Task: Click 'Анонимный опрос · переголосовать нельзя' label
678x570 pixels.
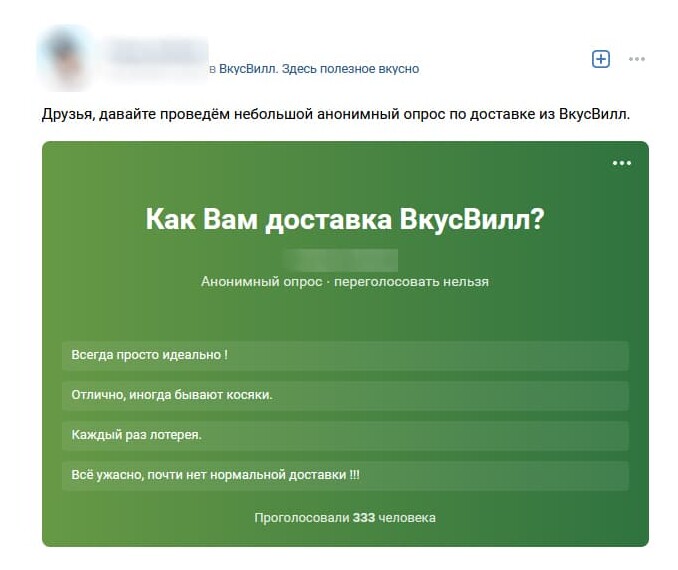Action: point(345,282)
